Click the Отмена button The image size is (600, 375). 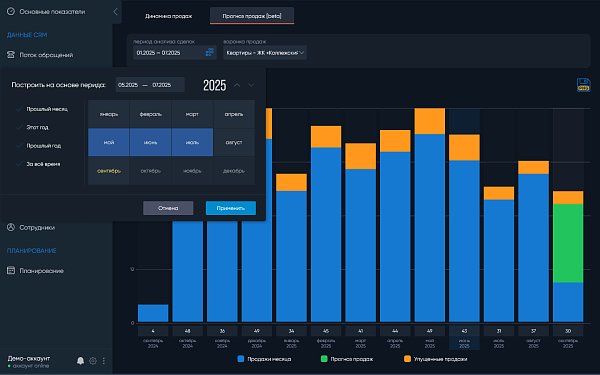click(168, 208)
